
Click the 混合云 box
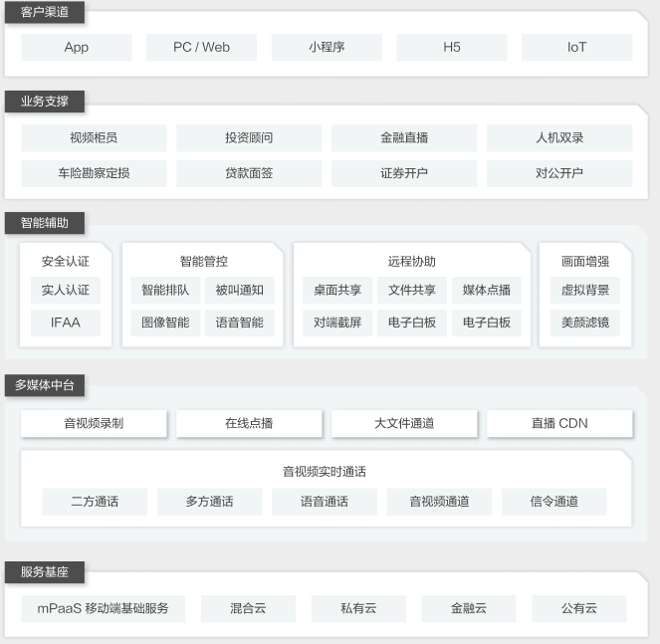click(248, 608)
